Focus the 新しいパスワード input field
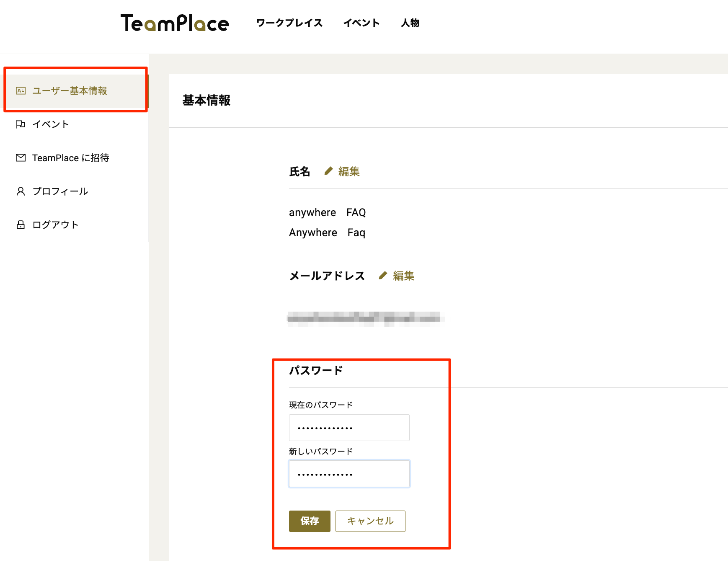Screen dimensions: 728x578 click(349, 474)
